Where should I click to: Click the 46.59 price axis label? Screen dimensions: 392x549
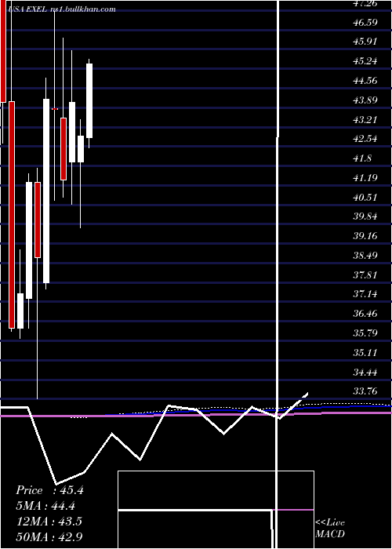[365, 23]
